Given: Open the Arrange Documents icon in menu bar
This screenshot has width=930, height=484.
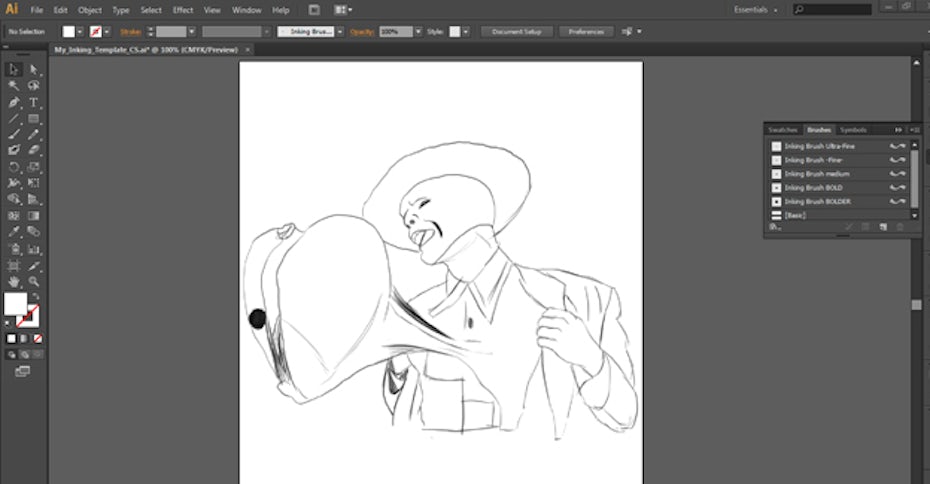Looking at the screenshot, I should click(343, 10).
